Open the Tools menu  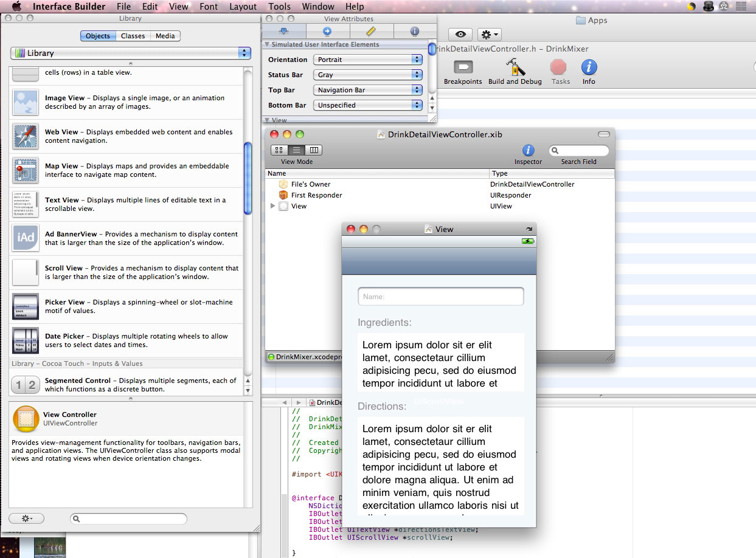[x=279, y=7]
